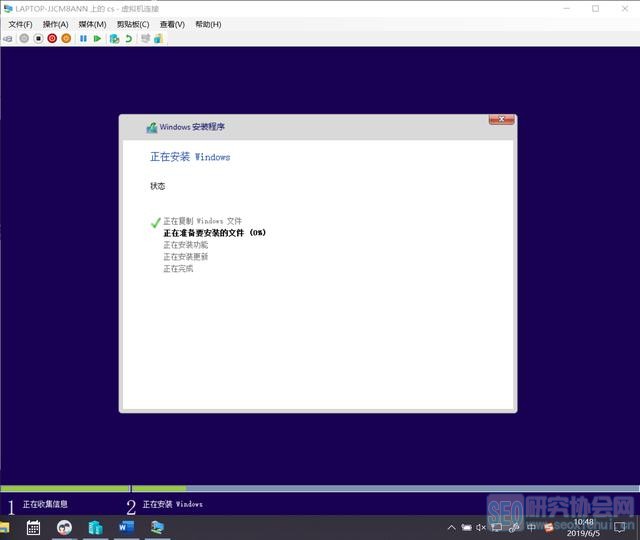Click the stage 2 installation progress bar
The width and height of the screenshot is (640, 540).
pyautogui.click(x=385, y=489)
